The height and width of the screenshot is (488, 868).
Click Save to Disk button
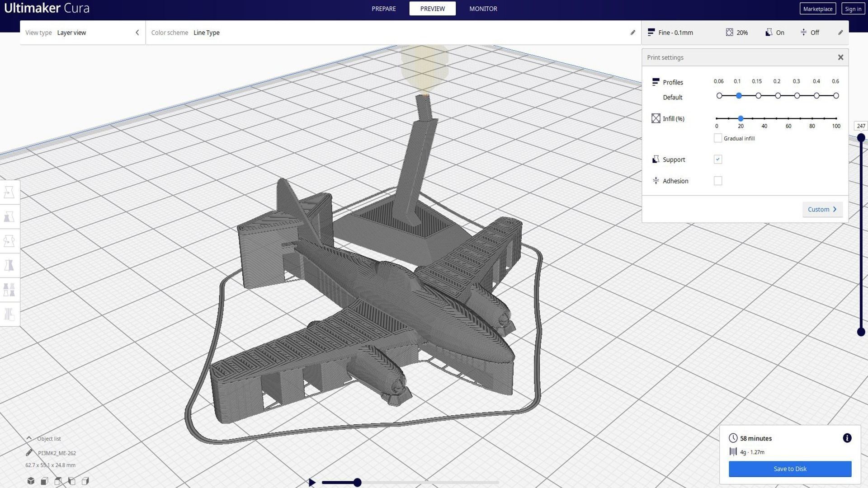coord(790,469)
